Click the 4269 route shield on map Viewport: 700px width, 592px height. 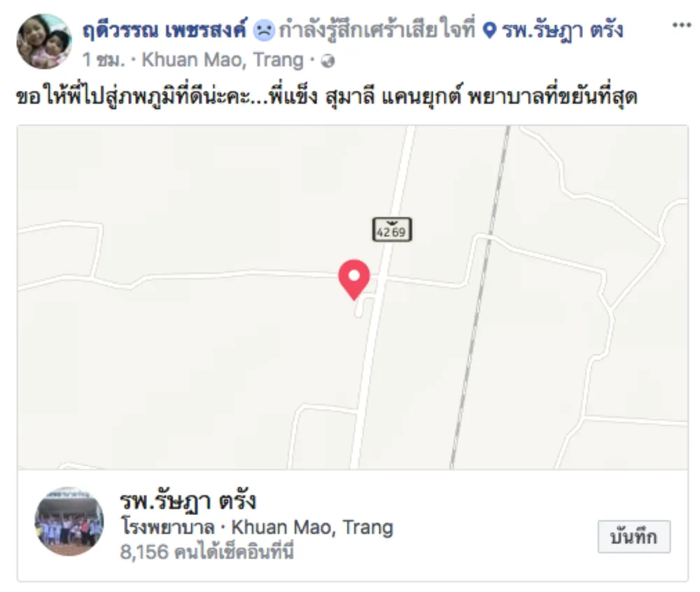tap(392, 230)
